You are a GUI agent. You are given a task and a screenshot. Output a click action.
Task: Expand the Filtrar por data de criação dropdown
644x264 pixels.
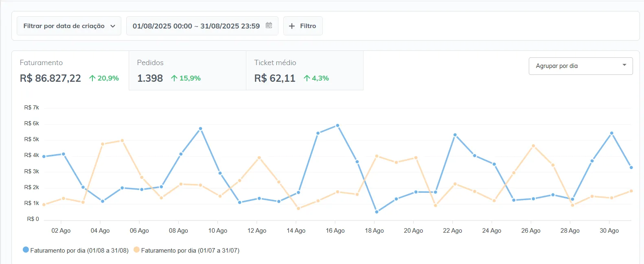(x=69, y=26)
